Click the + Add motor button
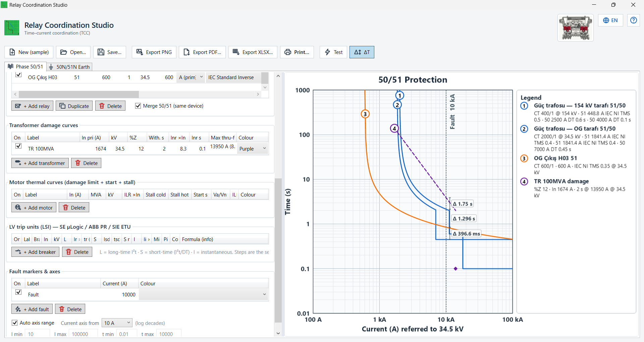Image resolution: width=644 pixels, height=342 pixels. click(x=34, y=208)
